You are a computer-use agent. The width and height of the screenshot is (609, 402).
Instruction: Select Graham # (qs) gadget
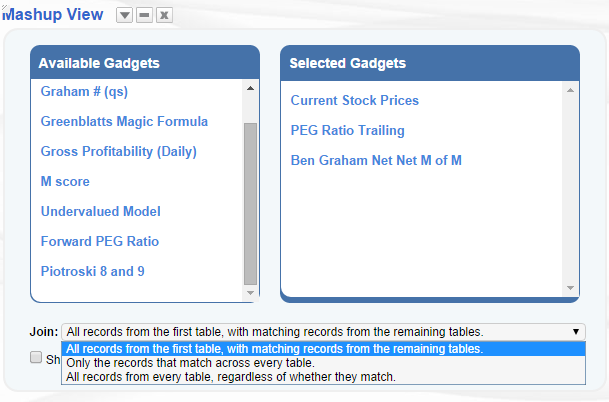84,92
